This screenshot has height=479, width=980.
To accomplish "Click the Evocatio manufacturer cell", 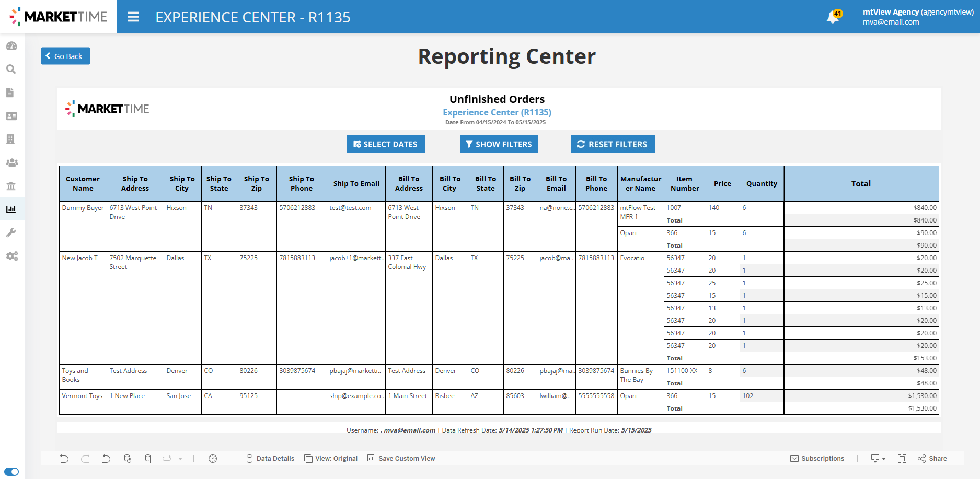I will click(x=641, y=308).
